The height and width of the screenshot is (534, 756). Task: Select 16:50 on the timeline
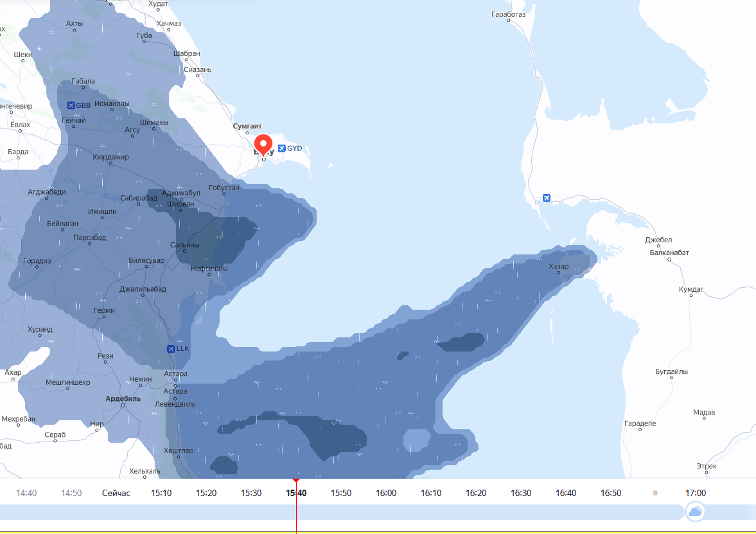[x=611, y=493]
